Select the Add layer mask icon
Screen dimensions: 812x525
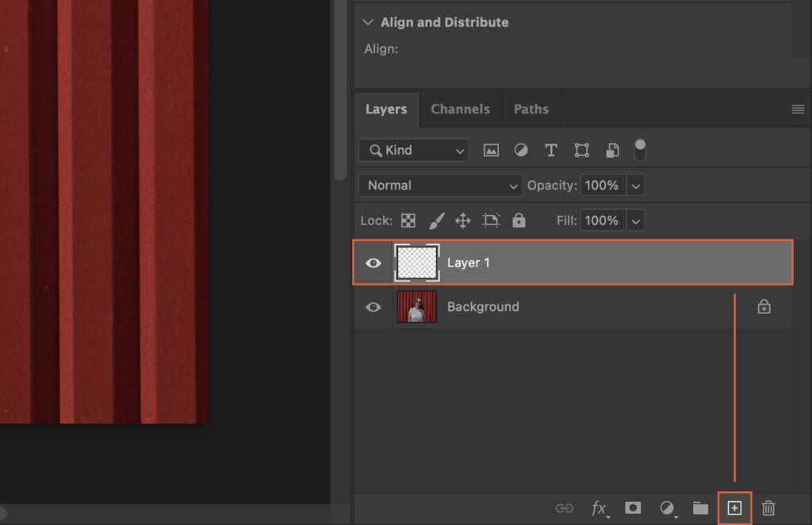[633, 508]
